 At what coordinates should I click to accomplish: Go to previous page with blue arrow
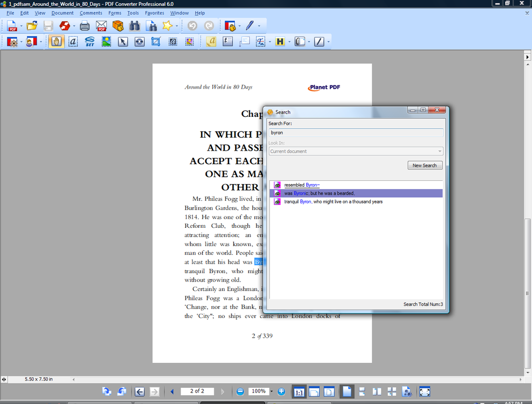coord(172,391)
